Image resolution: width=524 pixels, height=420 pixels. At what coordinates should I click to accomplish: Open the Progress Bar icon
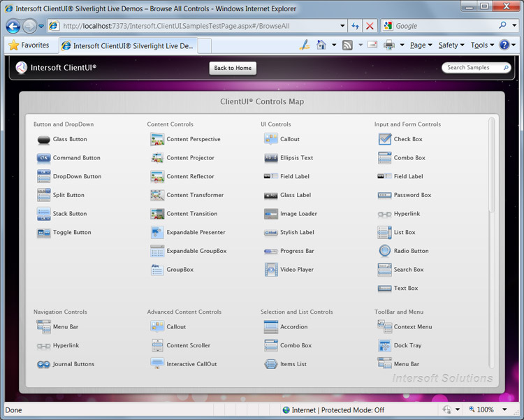click(x=270, y=251)
